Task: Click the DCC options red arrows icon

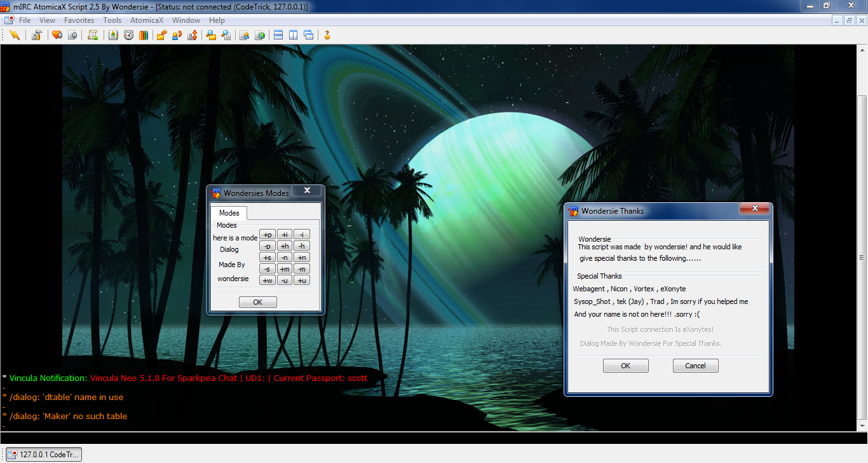Action: click(192, 35)
